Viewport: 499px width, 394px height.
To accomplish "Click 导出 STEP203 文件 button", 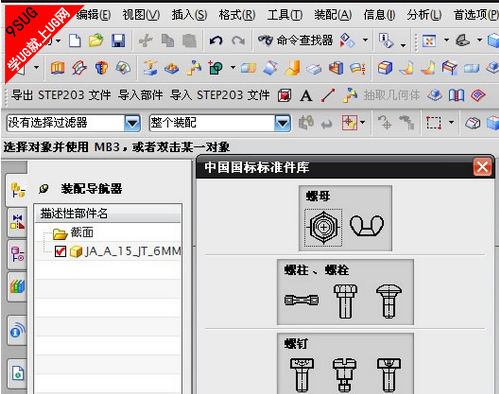I will pos(61,95).
